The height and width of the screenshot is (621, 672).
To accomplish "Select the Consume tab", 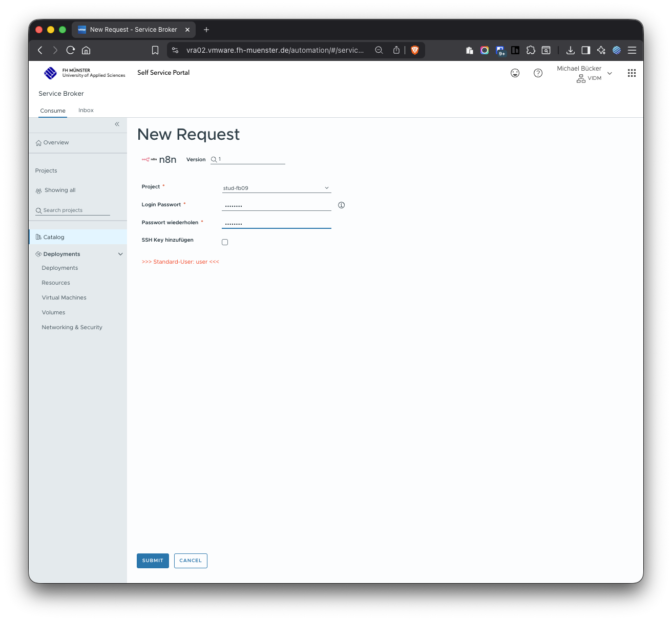I will pos(53,111).
